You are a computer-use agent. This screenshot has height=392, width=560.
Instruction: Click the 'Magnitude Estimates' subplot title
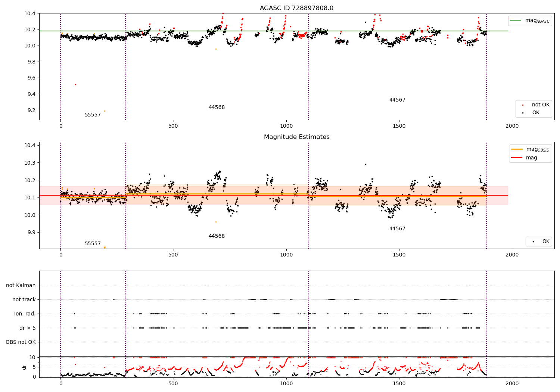point(296,137)
